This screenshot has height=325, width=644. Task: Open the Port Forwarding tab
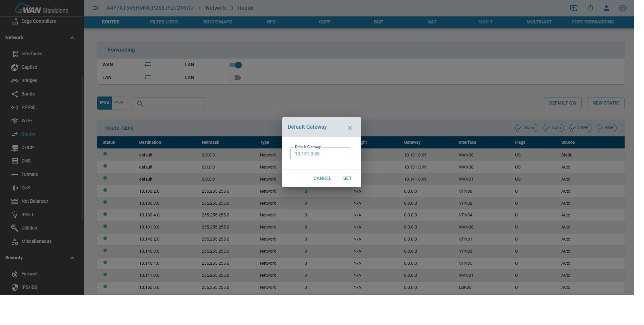click(592, 22)
